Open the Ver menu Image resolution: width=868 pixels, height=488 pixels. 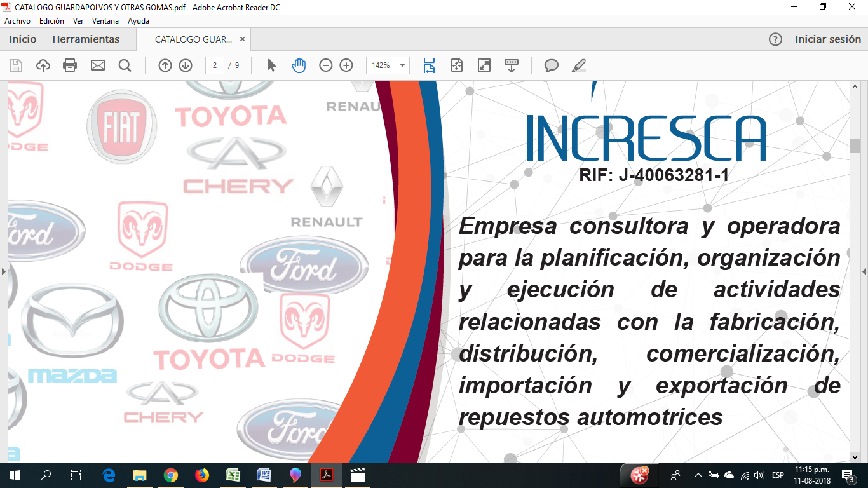pos(78,21)
